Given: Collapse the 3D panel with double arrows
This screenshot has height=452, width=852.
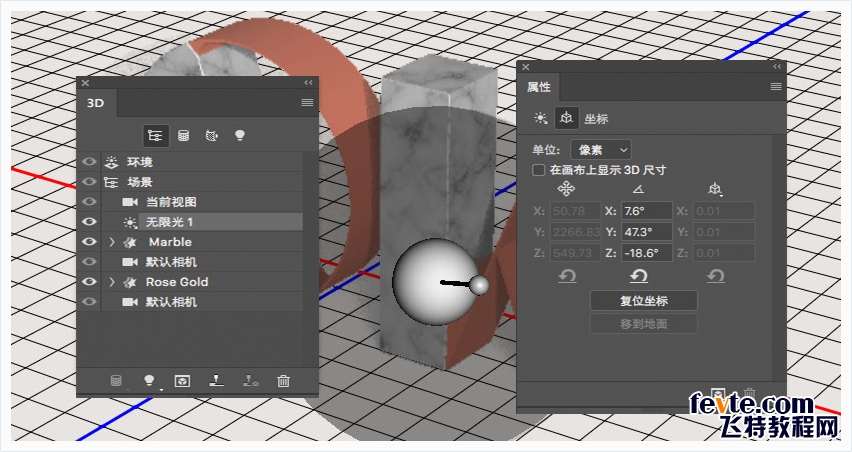Looking at the screenshot, I should tap(308, 83).
